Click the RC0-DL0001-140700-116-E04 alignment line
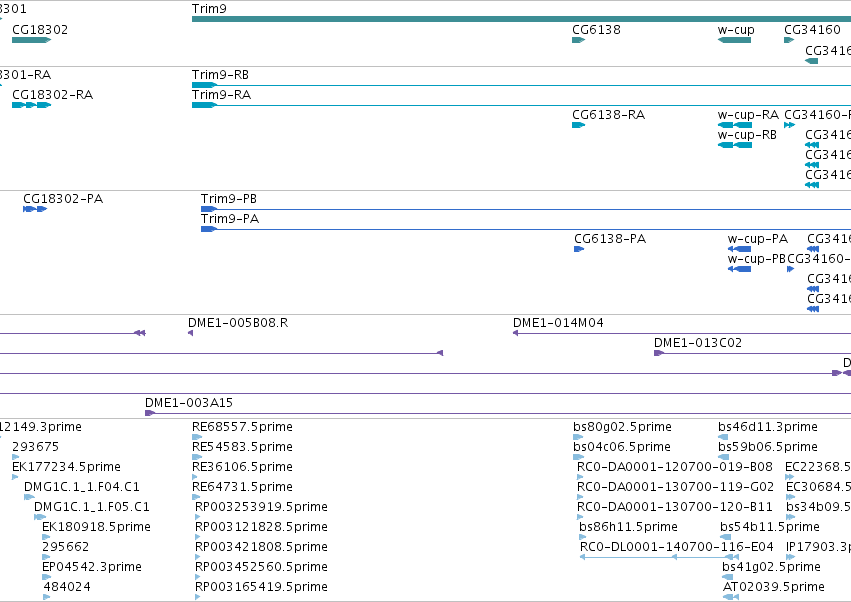851x602 pixels. click(659, 557)
